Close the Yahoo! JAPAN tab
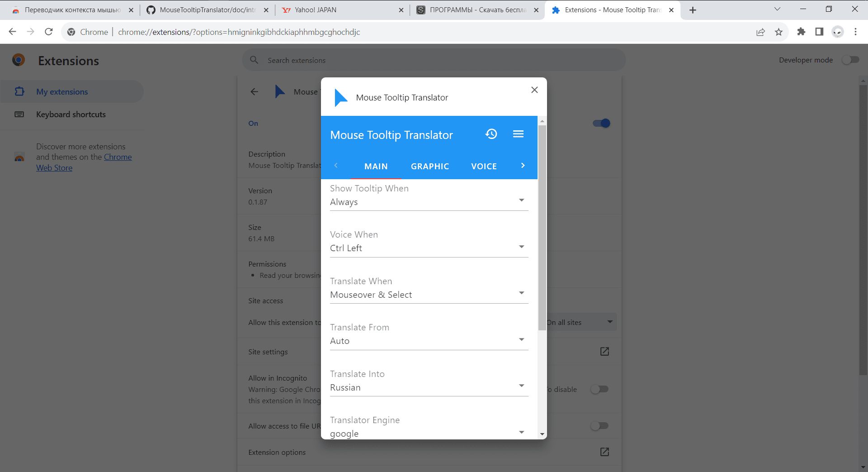This screenshot has height=472, width=868. pyautogui.click(x=401, y=10)
